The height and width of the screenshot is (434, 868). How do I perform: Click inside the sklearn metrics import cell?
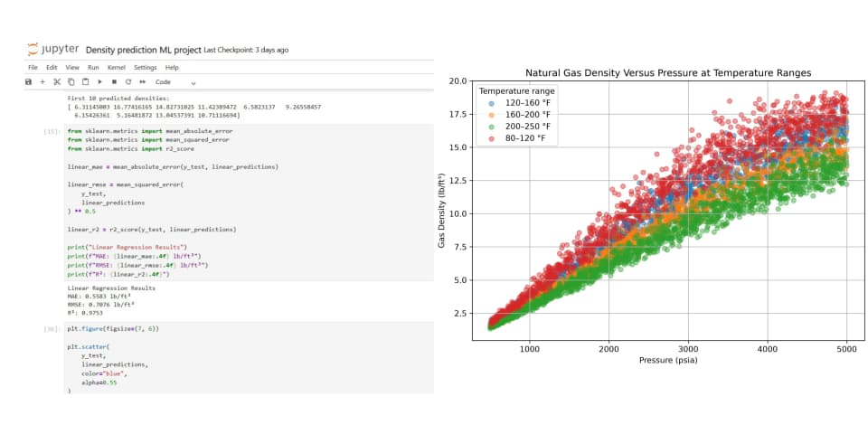tap(249, 203)
